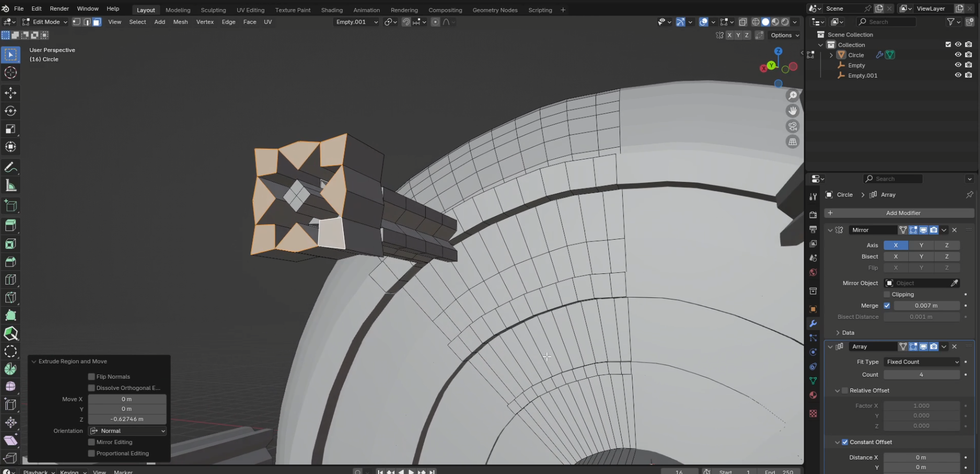Viewport: 980px width, 474px height.
Task: Enable the Proportional Editing checkbox
Action: (92, 453)
